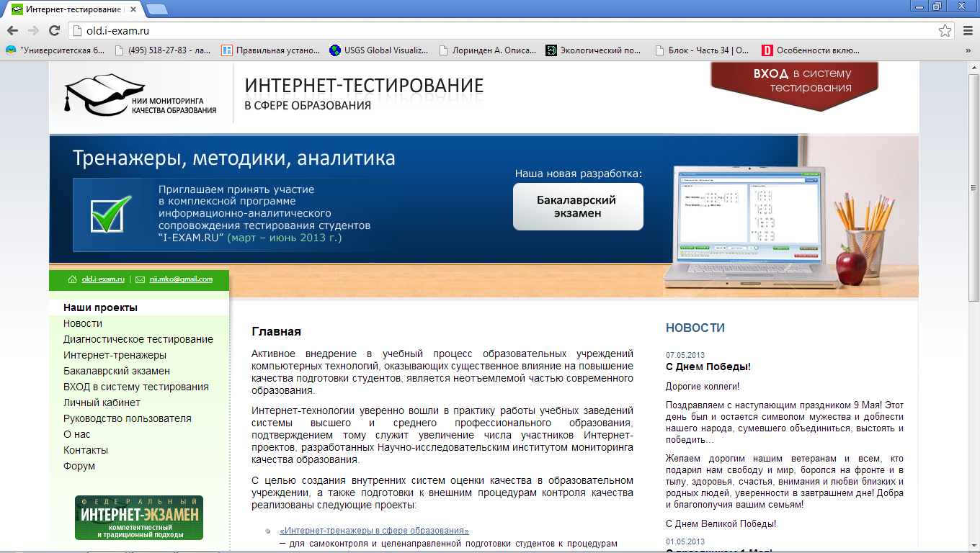Viewport: 980px width, 553px height.
Task: Reload the page with the refresh icon
Action: click(x=54, y=30)
